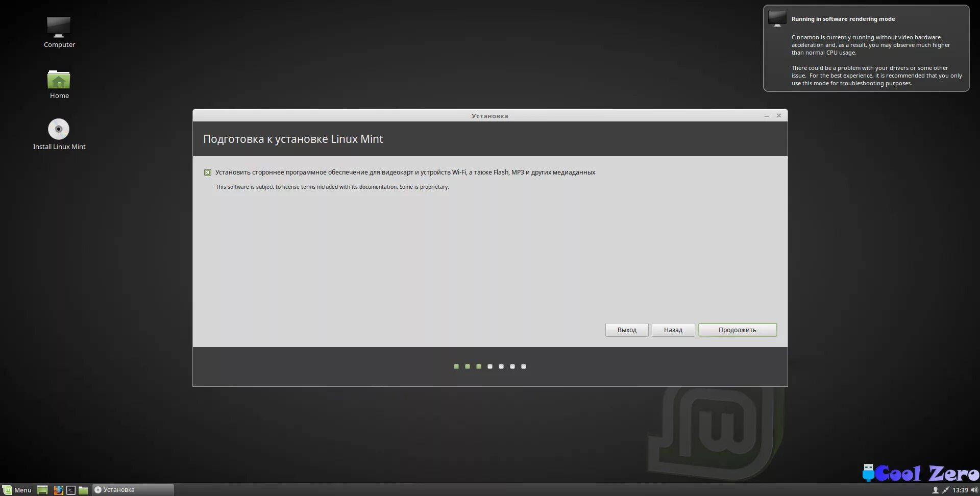Click the Назад button
Image resolution: width=980 pixels, height=496 pixels.
[x=673, y=330]
